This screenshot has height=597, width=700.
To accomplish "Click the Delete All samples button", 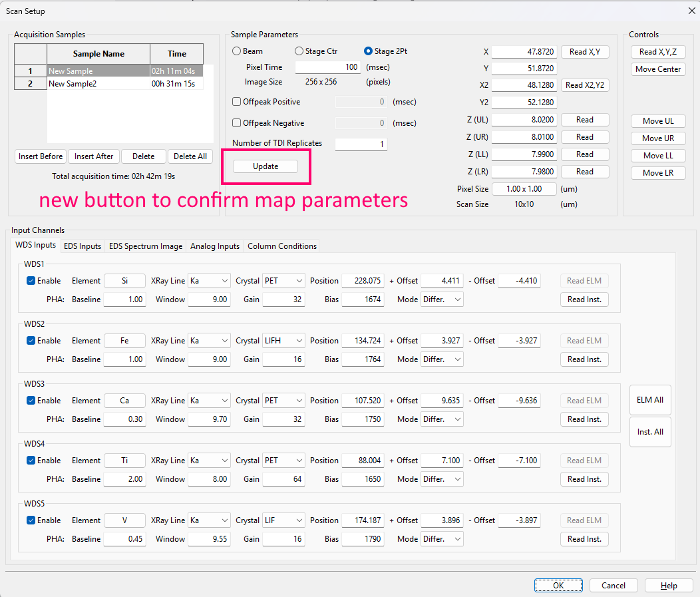I will (x=190, y=156).
